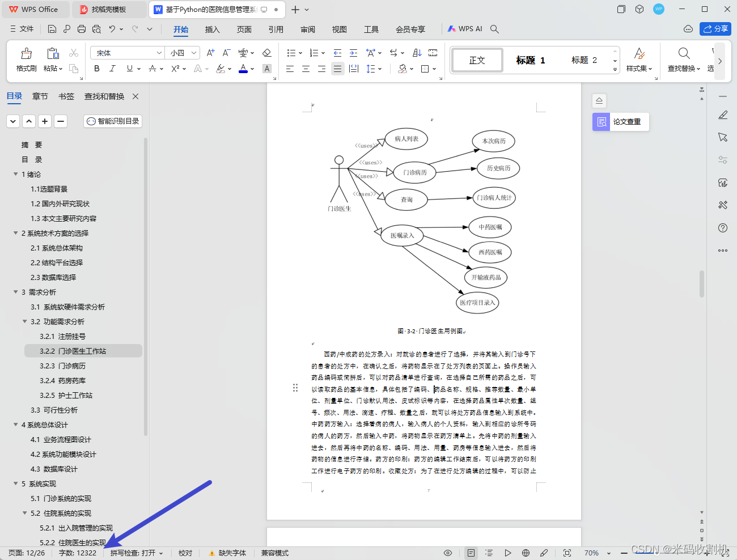Click the decrease indent icon

(x=337, y=53)
